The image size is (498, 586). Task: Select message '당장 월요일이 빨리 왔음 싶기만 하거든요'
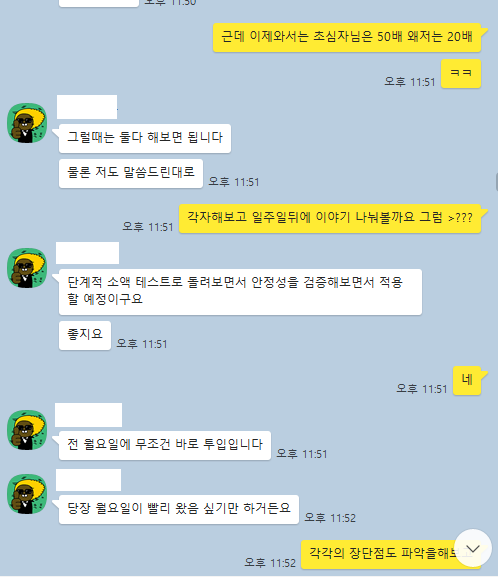coord(179,509)
